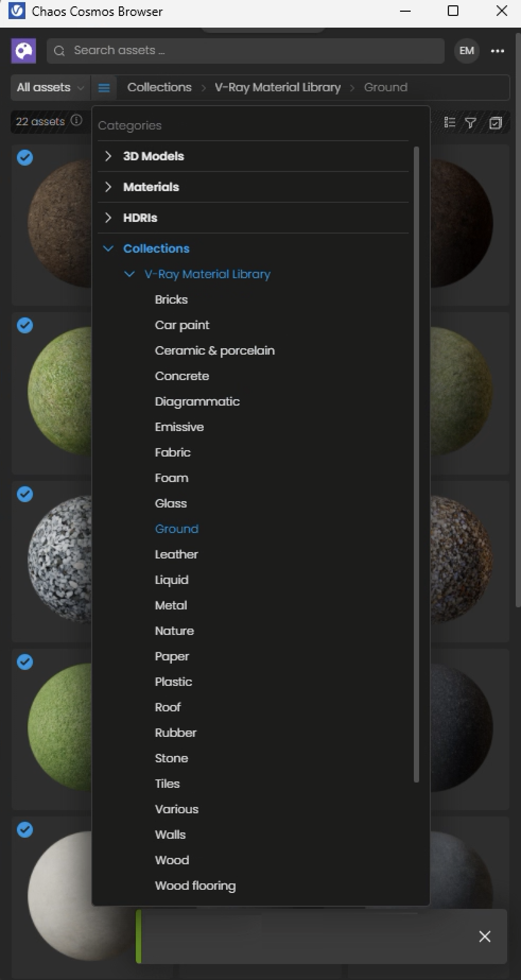Open the Foam category
The height and width of the screenshot is (980, 521).
tap(171, 478)
